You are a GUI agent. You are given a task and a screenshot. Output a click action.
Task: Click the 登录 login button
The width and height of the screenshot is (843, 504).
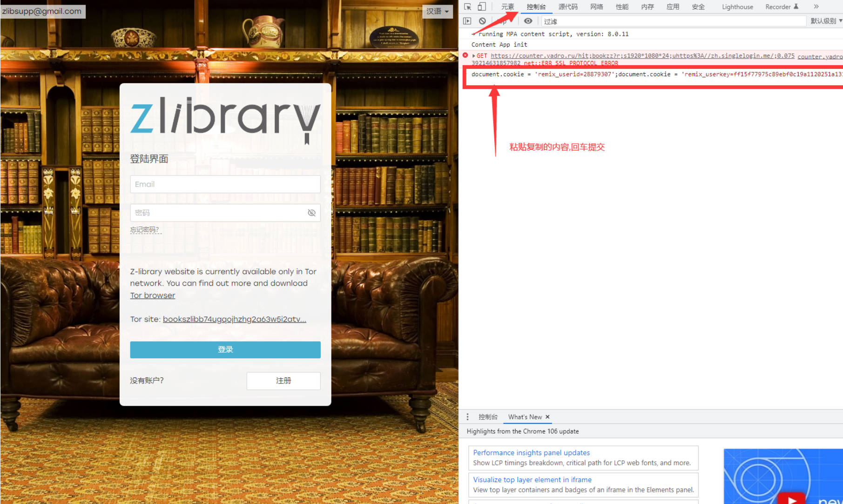pyautogui.click(x=225, y=349)
